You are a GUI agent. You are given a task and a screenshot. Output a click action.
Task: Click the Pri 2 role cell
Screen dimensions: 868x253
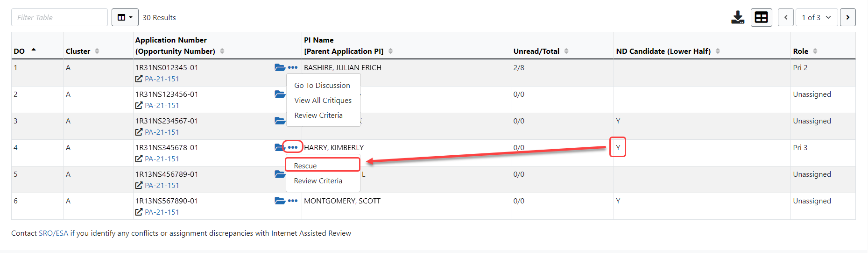click(x=800, y=67)
